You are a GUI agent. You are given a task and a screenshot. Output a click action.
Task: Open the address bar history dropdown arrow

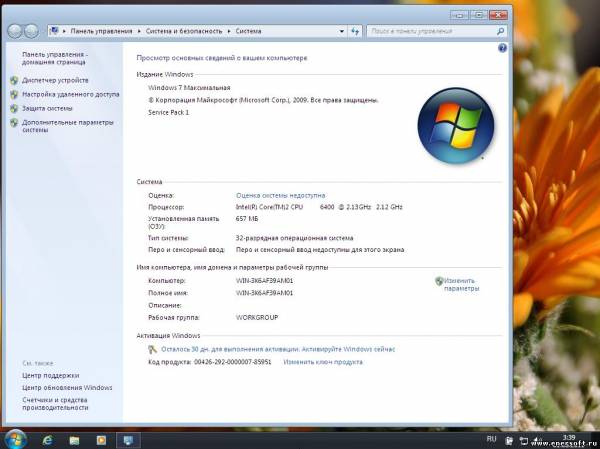point(342,31)
